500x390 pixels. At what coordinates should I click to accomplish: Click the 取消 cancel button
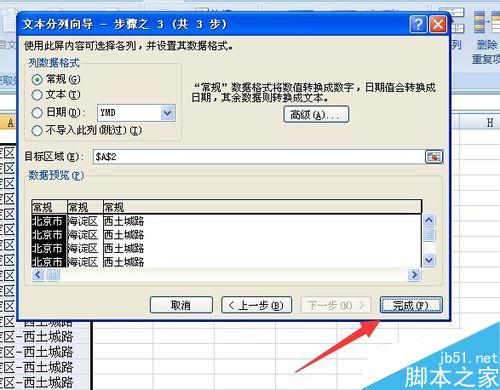[181, 305]
